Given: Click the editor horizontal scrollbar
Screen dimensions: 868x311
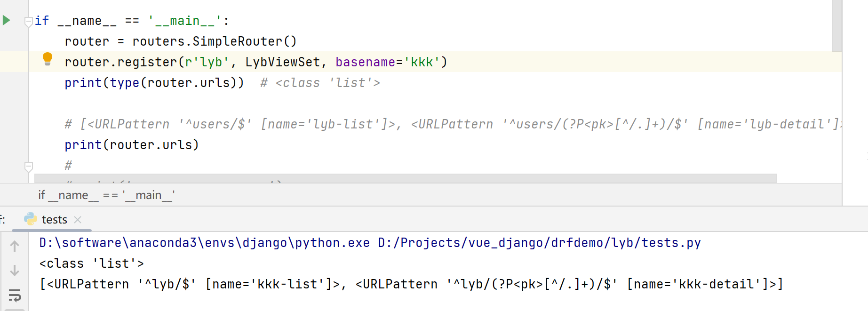Looking at the screenshot, I should pyautogui.click(x=405, y=178).
